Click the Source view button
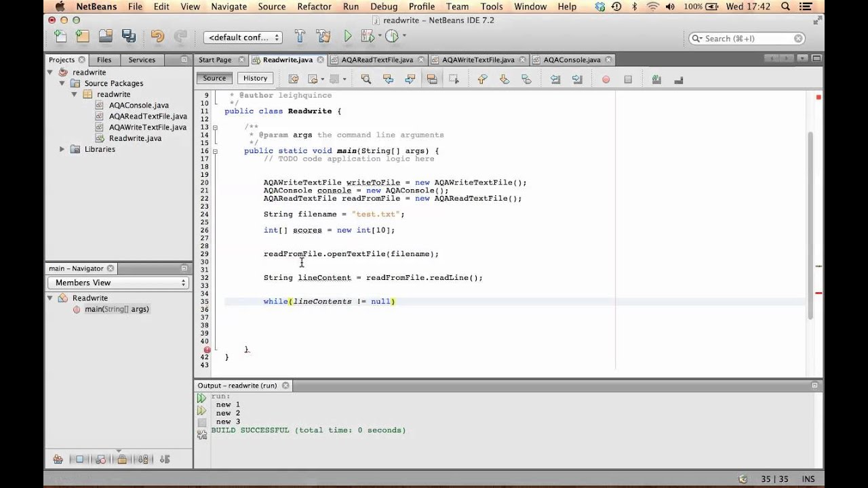The height and width of the screenshot is (488, 868). tap(214, 78)
